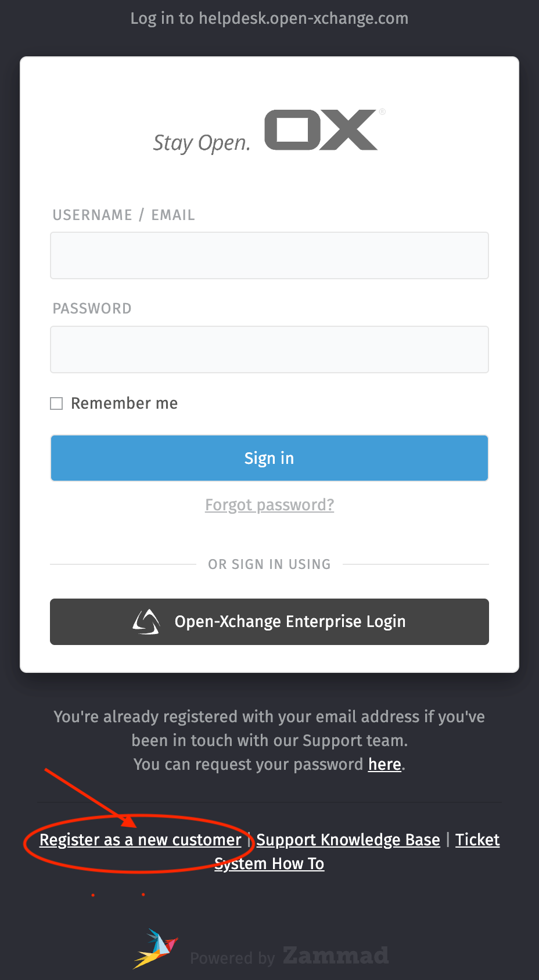Screen dimensions: 539x980
Task: Click the Open-Xchange triangle icon in the login button
Action: point(146,622)
